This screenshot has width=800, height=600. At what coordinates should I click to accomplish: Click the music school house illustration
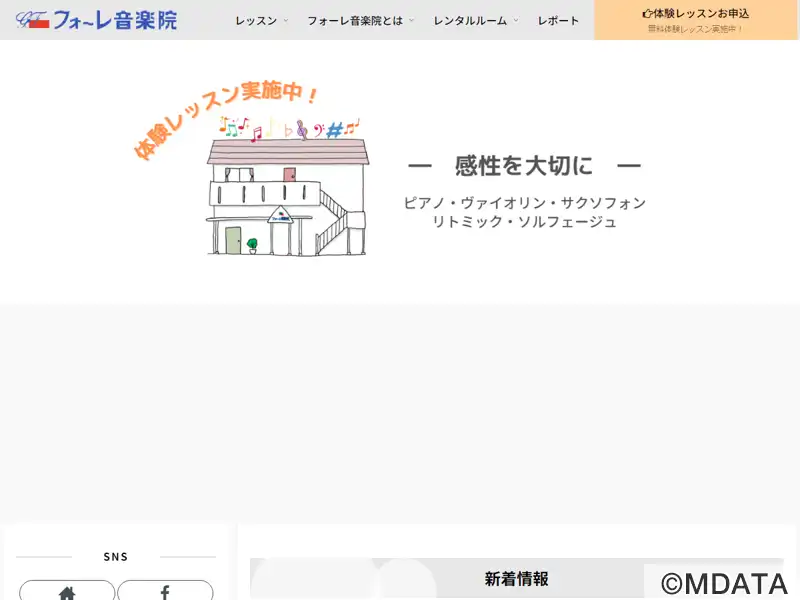[287, 187]
